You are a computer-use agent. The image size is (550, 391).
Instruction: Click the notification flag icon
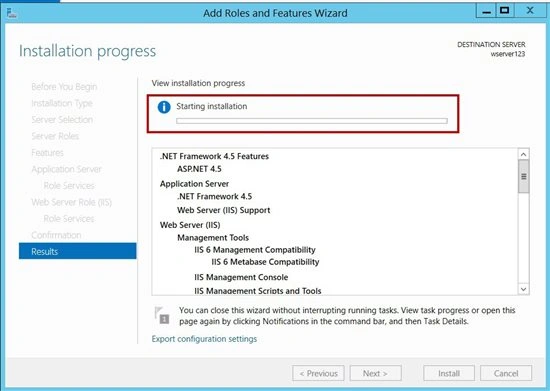pyautogui.click(x=162, y=315)
